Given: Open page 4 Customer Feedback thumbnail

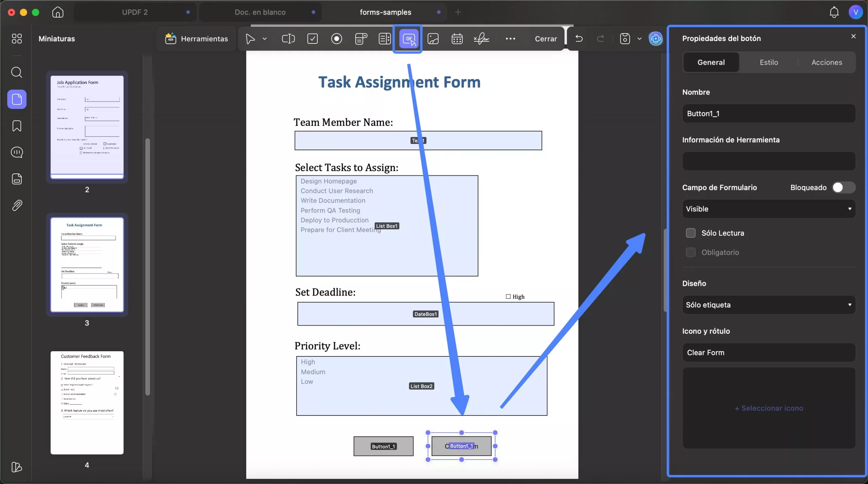Looking at the screenshot, I should [x=87, y=403].
